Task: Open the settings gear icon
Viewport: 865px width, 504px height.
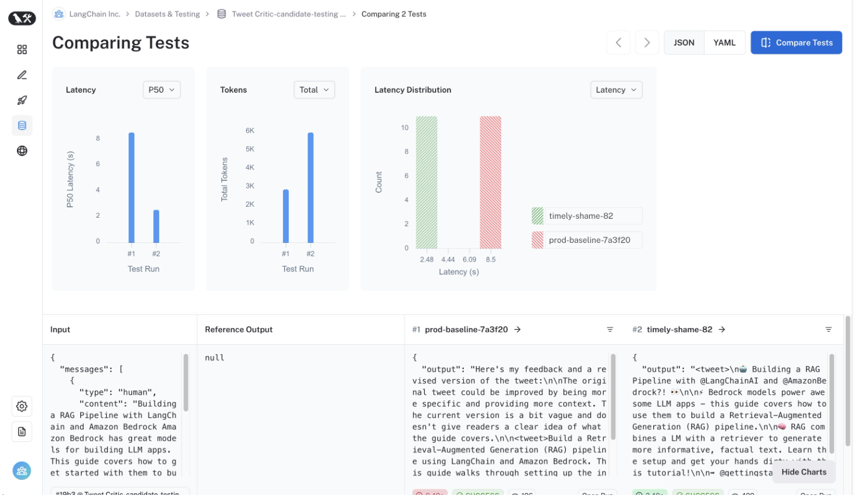Action: [22, 406]
